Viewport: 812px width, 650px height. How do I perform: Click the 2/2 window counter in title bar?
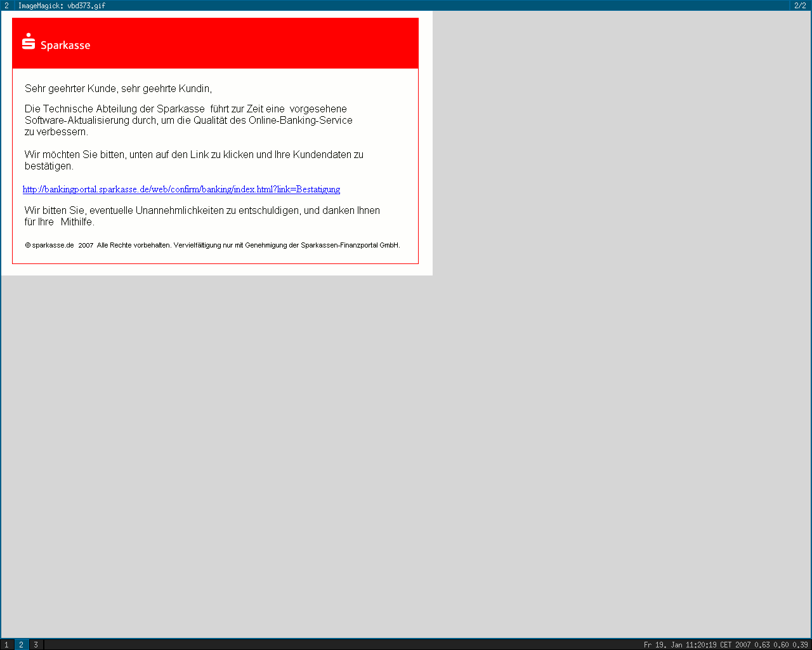point(800,6)
